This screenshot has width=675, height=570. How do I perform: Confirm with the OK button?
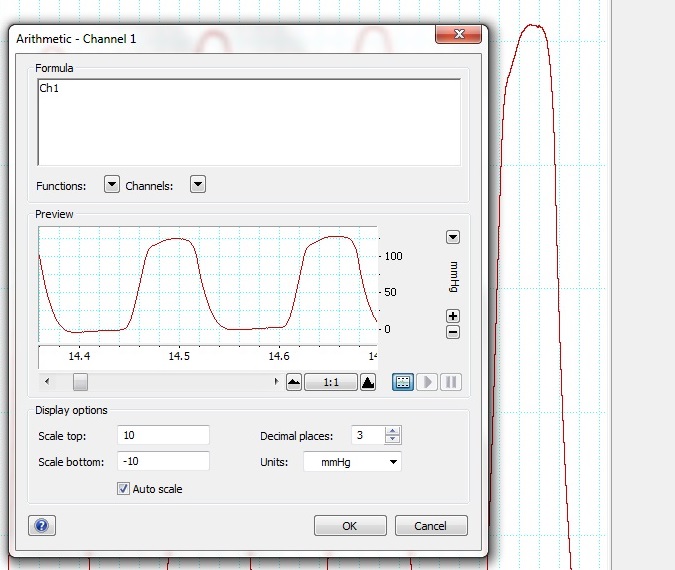click(349, 526)
